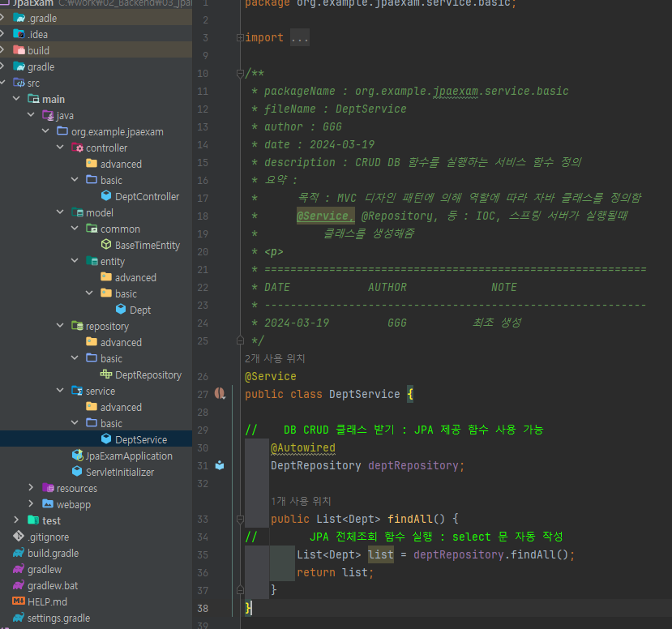Click the settings.gradle file icon
The height and width of the screenshot is (629, 672).
point(19,618)
